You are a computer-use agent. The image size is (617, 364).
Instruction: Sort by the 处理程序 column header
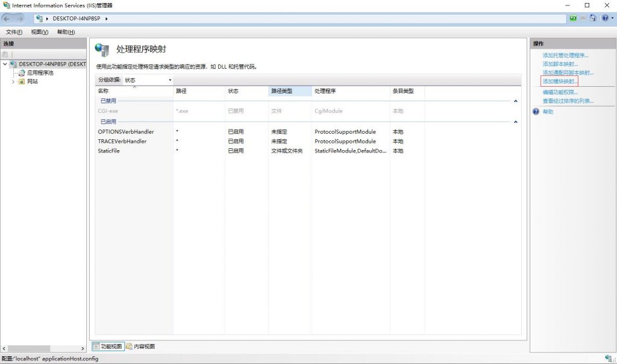pos(351,91)
